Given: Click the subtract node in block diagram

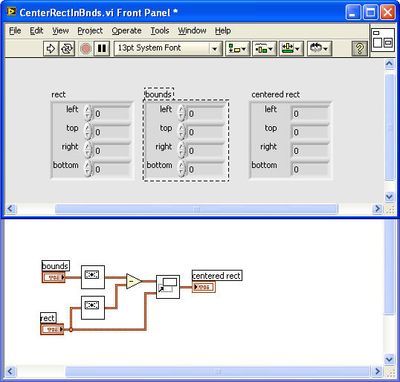Looking at the screenshot, I should tap(133, 282).
